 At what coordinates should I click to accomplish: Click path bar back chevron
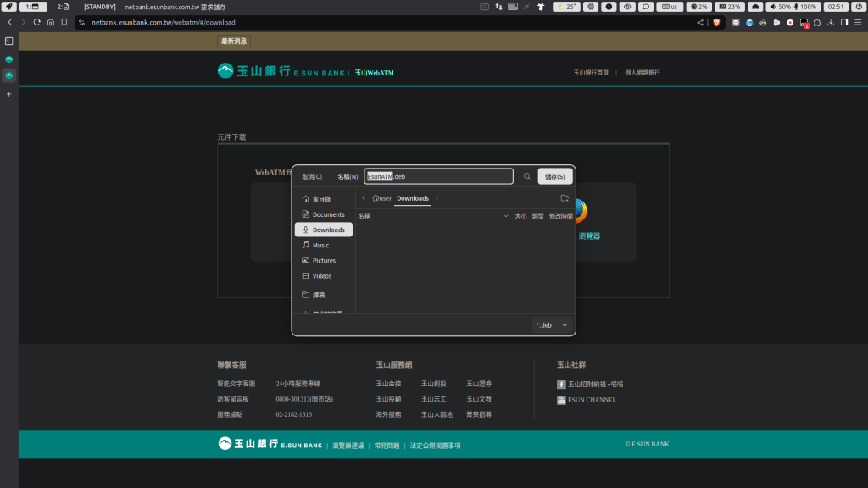point(364,198)
